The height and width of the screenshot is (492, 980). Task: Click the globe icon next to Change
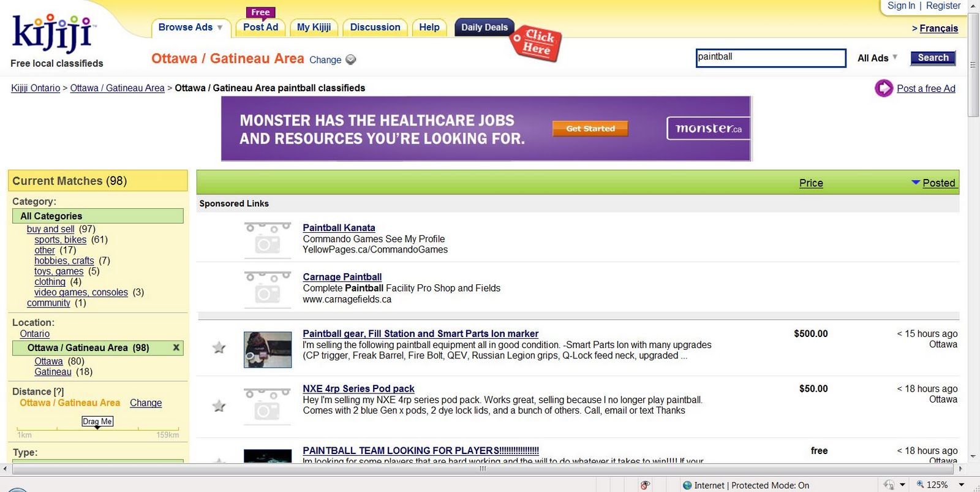[351, 59]
